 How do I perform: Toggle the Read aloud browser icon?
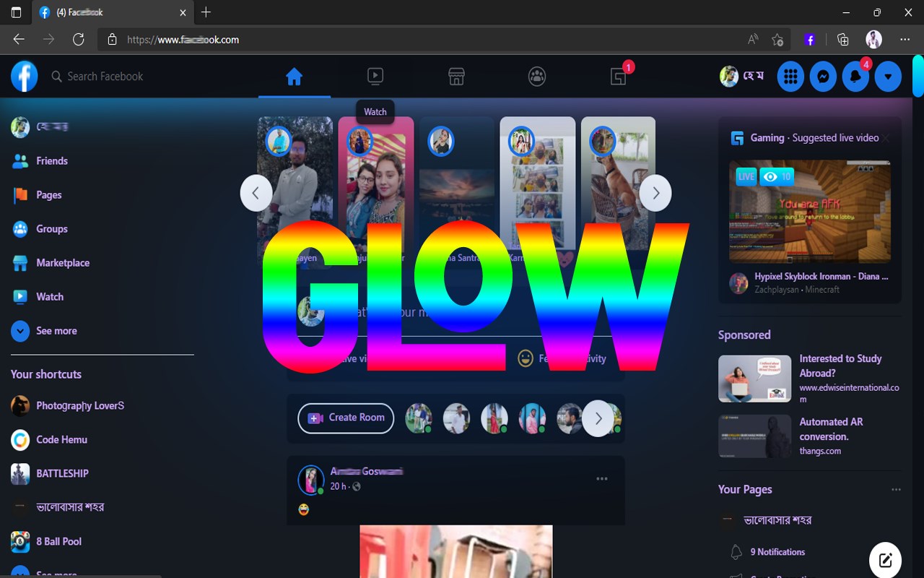[x=753, y=40]
